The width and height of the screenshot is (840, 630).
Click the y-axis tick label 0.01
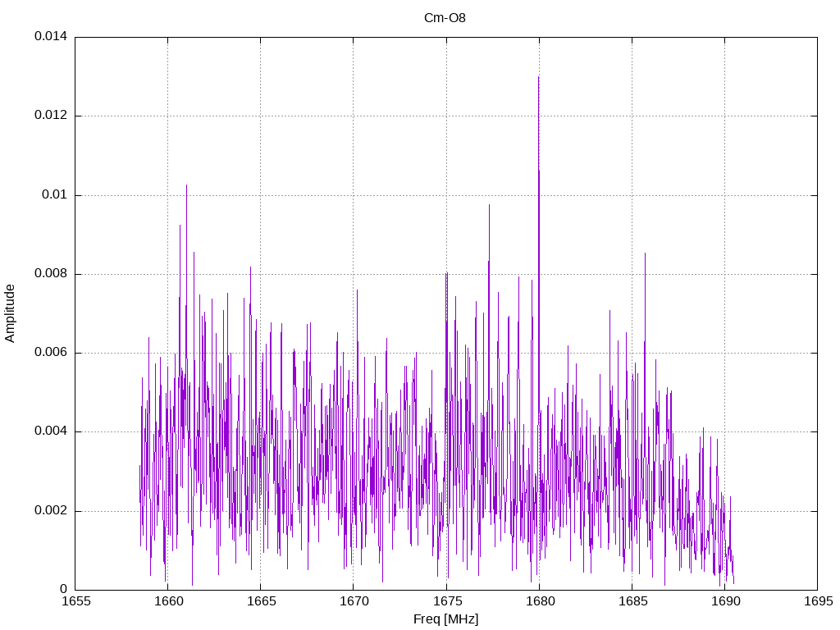point(55,194)
